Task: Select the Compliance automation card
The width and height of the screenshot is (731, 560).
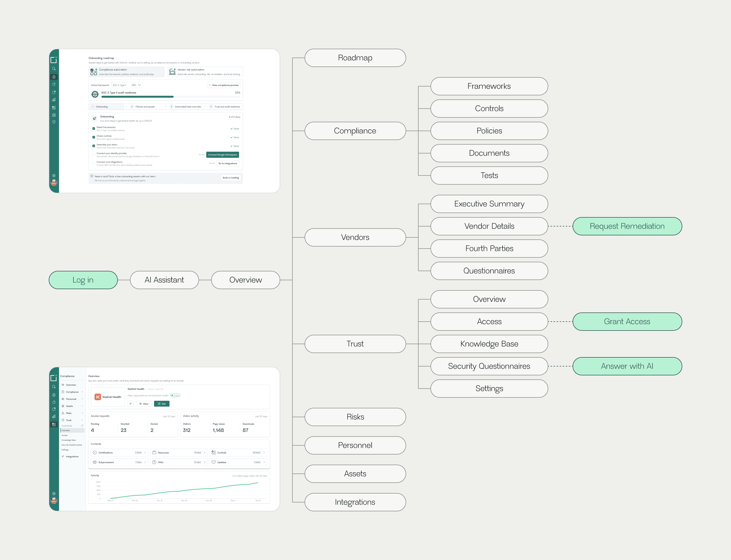Action: tap(126, 72)
